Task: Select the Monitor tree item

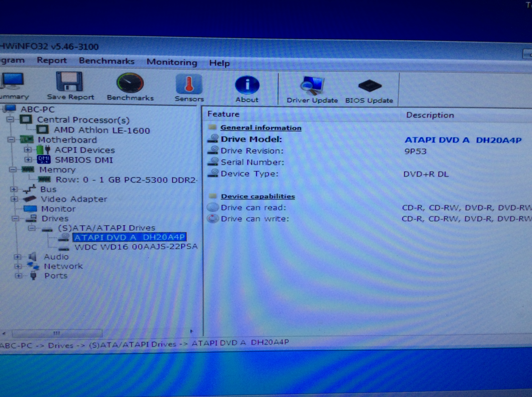Action: click(58, 209)
